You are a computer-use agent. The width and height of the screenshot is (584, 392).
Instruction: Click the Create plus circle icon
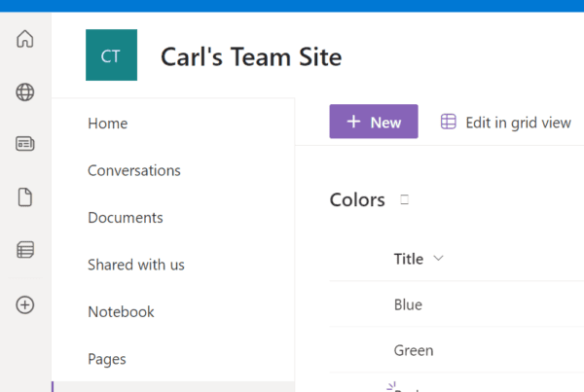pyautogui.click(x=25, y=304)
